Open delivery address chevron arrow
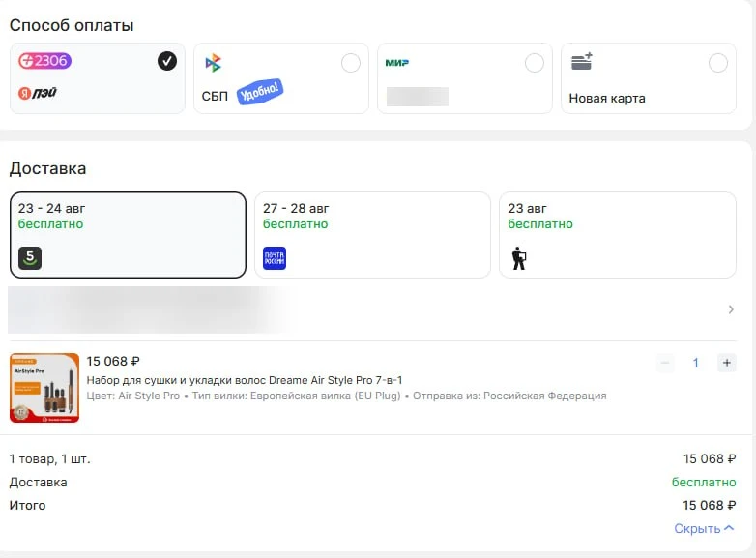Viewport: 756px width, 558px height. tap(731, 309)
